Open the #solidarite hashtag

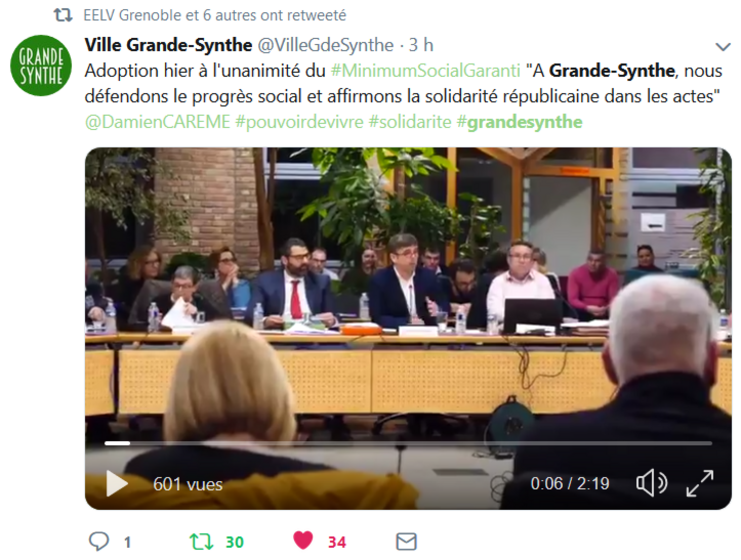(x=410, y=122)
